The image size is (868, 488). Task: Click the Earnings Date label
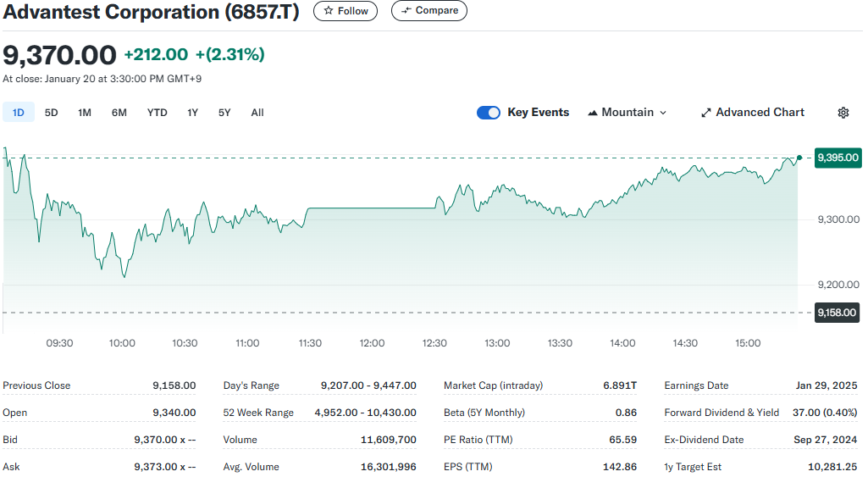696,385
